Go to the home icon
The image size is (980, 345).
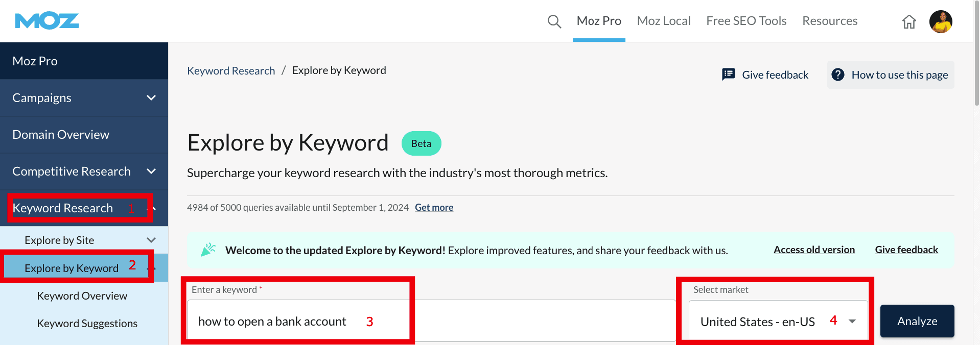point(909,22)
